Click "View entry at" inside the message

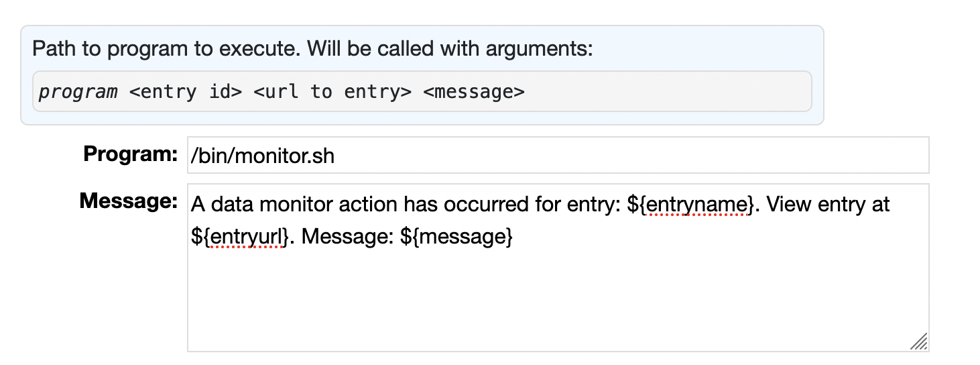pyautogui.click(x=828, y=204)
